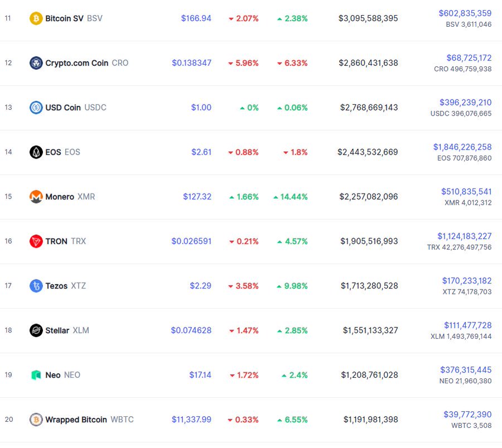This screenshot has width=502, height=448.
Task: Select the $2,768,669,143 market cap value
Action: 369,107
